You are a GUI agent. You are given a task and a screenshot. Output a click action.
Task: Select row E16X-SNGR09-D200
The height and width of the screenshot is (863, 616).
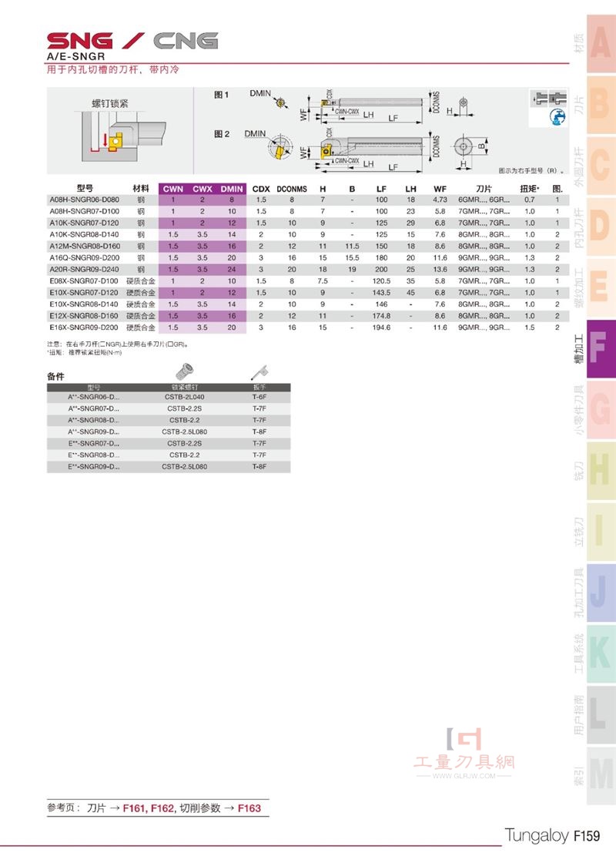click(x=307, y=327)
